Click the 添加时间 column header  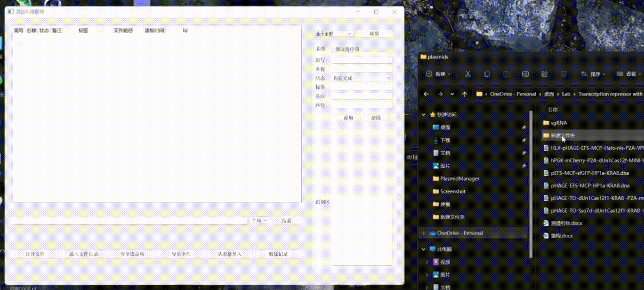[x=155, y=30]
